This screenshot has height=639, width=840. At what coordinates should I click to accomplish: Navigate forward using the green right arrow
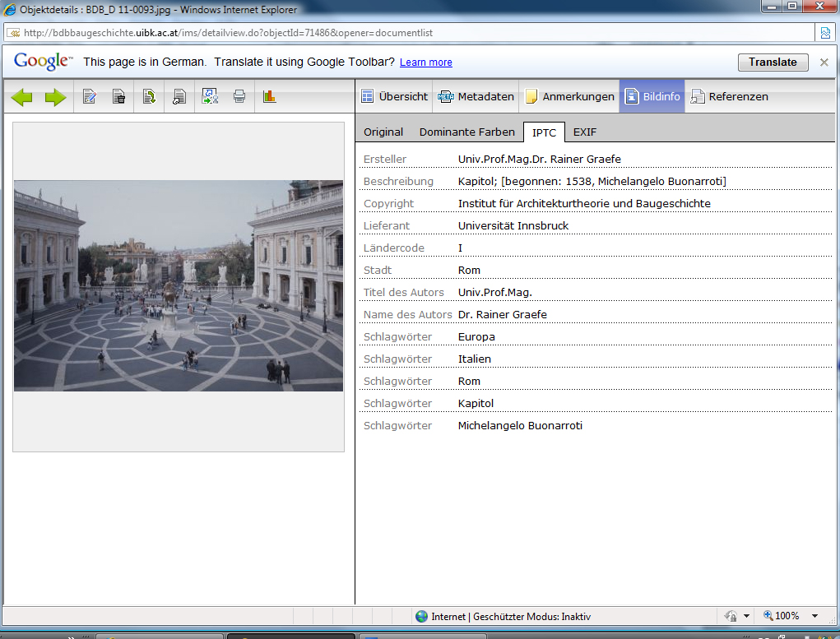click(55, 96)
